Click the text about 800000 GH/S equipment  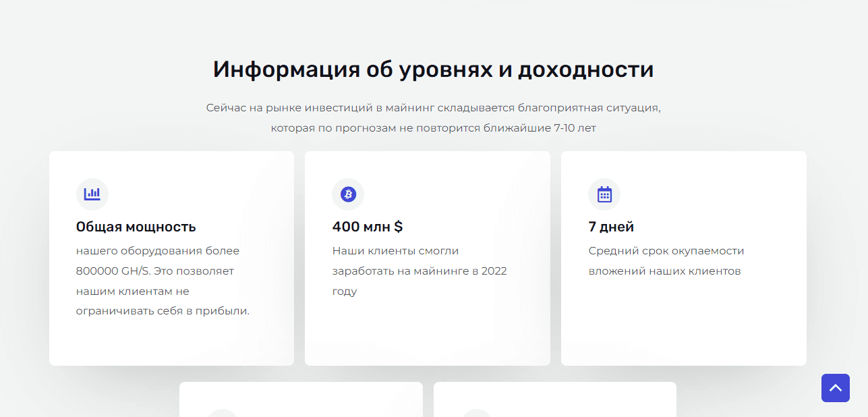coord(163,281)
